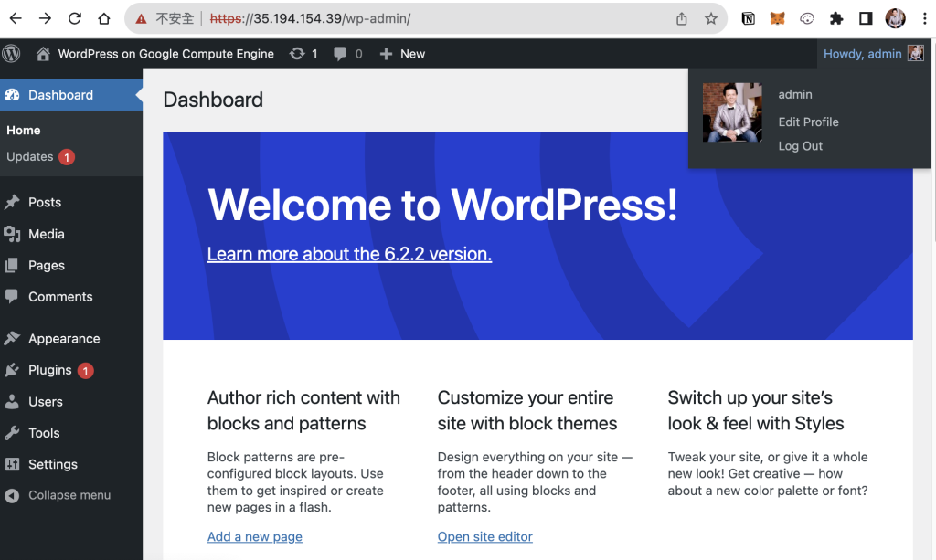Viewport: 936px width, 560px height.
Task: Select Log Out from the user menu
Action: pos(800,146)
